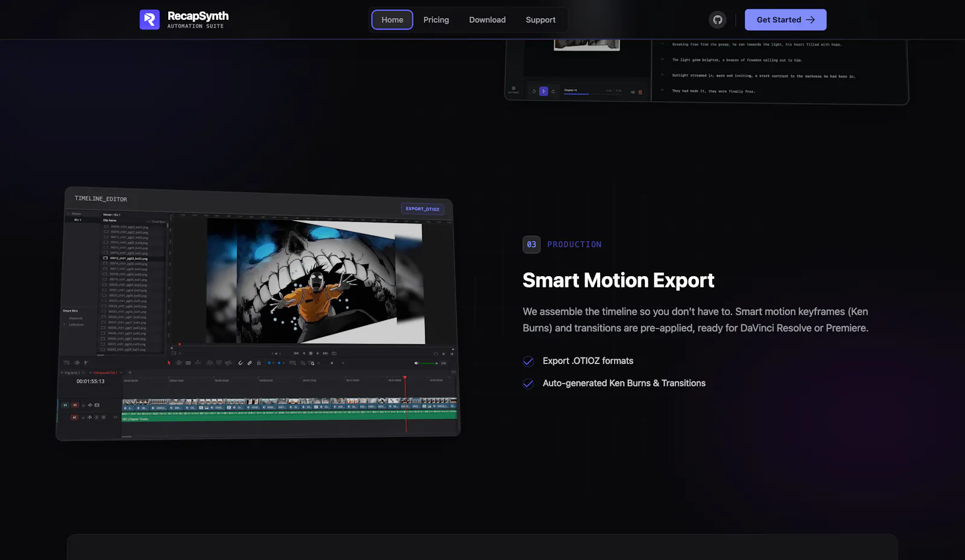Click the Chapter 14 audio progress bar
The height and width of the screenshot is (560, 965).
(x=593, y=94)
